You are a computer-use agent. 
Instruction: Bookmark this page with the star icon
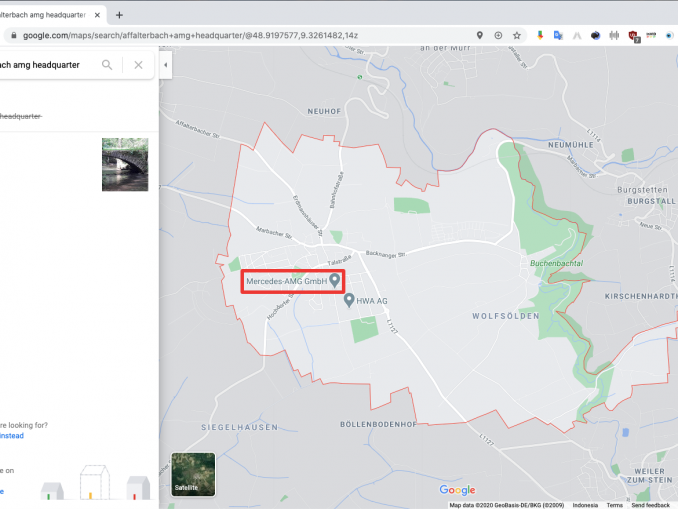point(517,35)
